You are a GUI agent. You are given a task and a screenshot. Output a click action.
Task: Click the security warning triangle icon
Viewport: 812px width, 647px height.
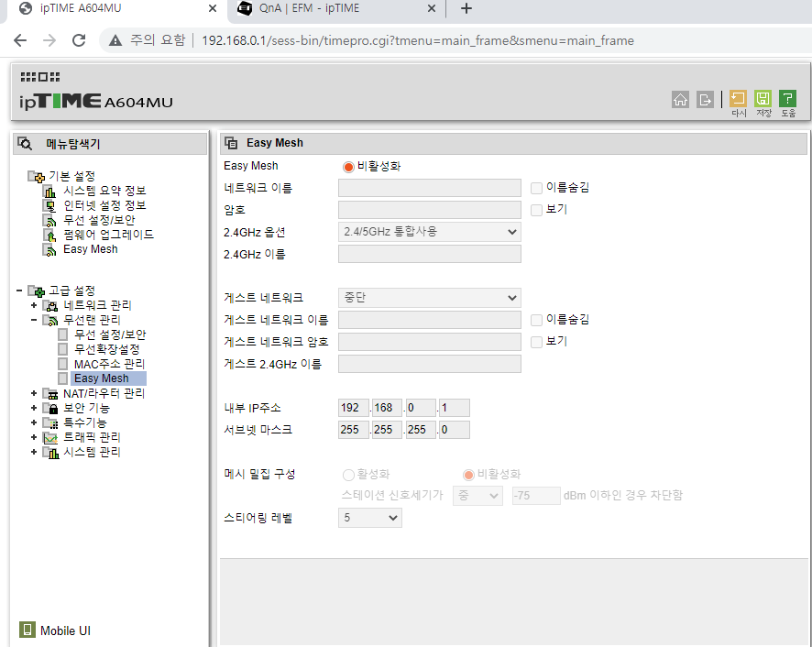115,40
